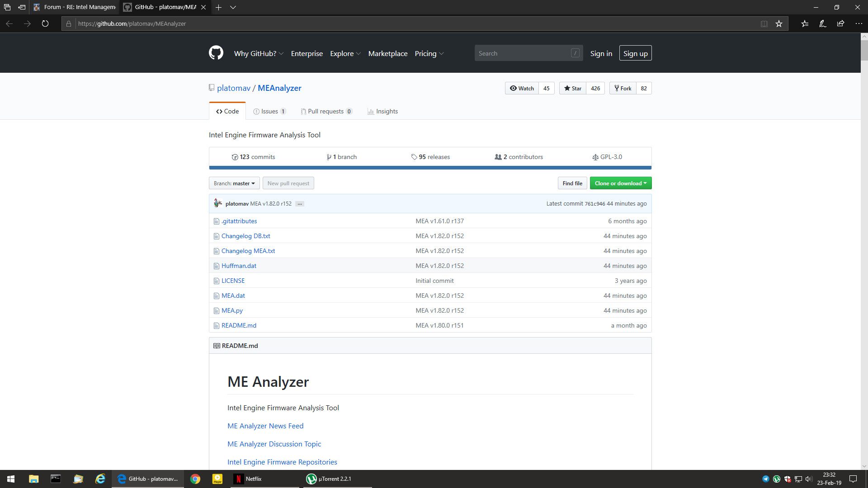Click the GitHub octocat logo
Screen dimensions: 868x488
point(216,53)
